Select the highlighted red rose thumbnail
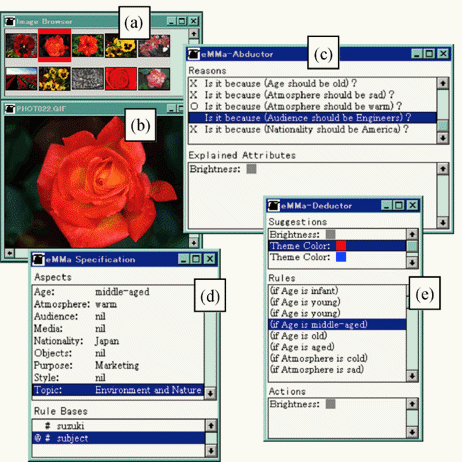The height and width of the screenshot is (463, 463). tap(54, 45)
